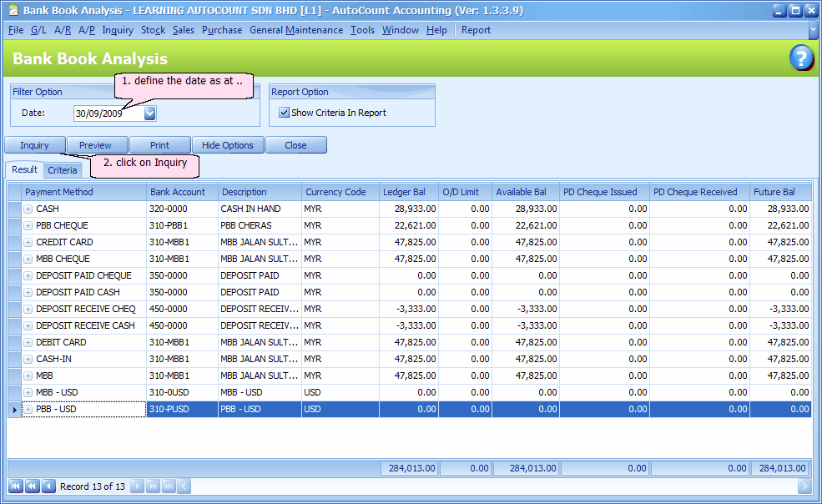Viewport: 822px width, 504px height.
Task: Click the Close button beside Hide Options
Action: tap(295, 144)
